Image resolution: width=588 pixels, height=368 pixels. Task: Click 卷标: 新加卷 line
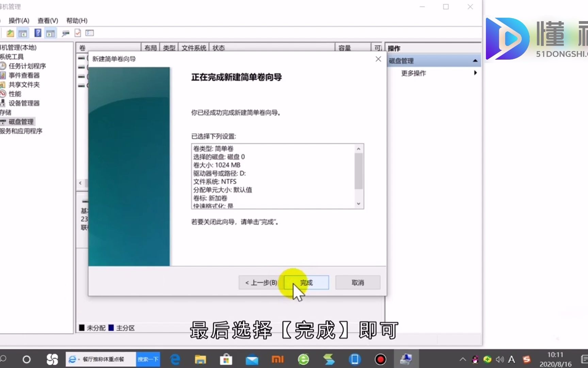(x=210, y=198)
